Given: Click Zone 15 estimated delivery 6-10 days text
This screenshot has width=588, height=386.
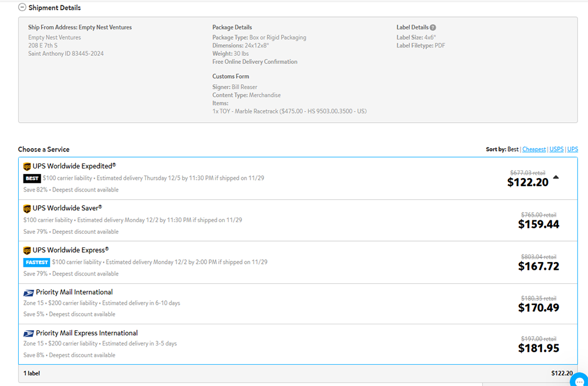Looking at the screenshot, I should pos(102,303).
